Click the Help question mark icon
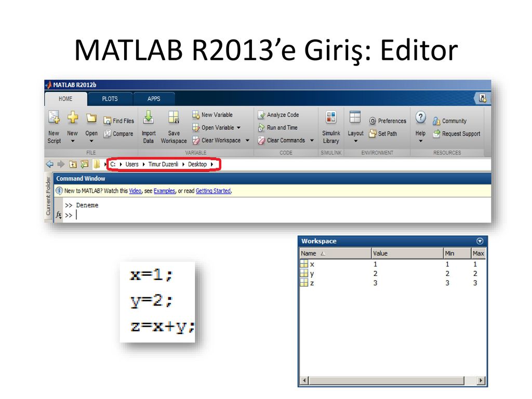Image resolution: width=532 pixels, height=399 pixels. tap(421, 118)
